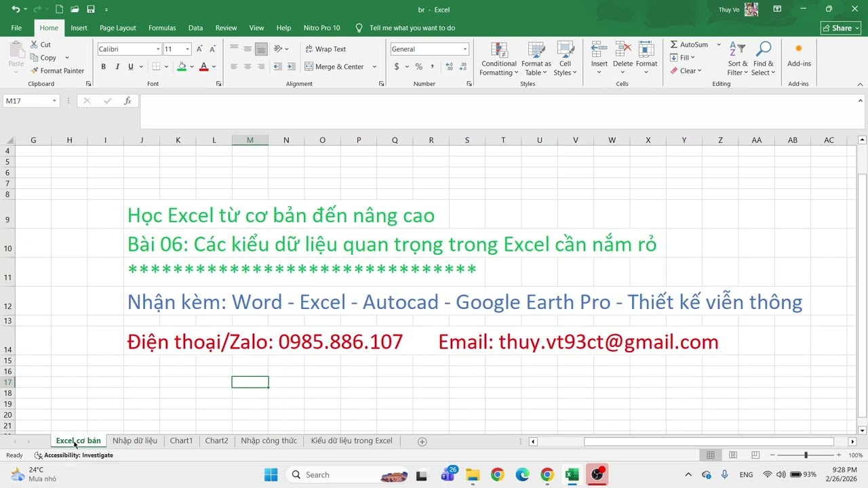Click the Name Box showing M17
This screenshot has width=868, height=488.
pos(31,101)
